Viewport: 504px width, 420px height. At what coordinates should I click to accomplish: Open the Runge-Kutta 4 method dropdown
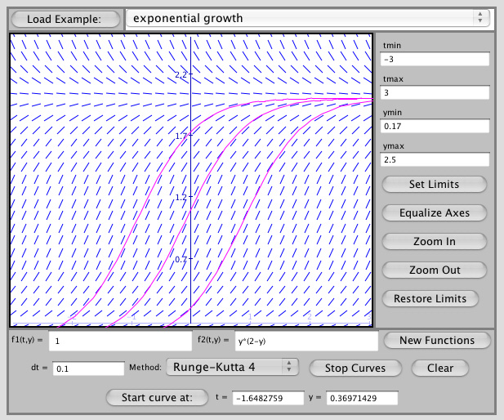(232, 368)
